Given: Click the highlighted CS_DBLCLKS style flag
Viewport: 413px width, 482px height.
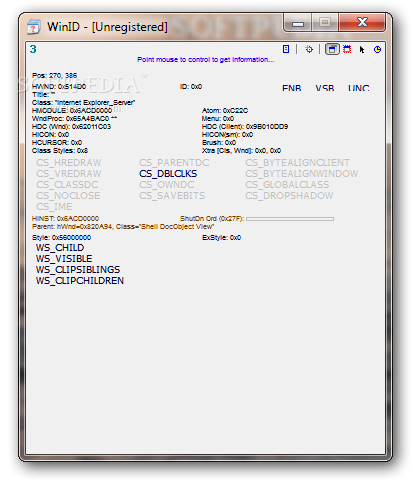Looking at the screenshot, I should pyautogui.click(x=168, y=174).
